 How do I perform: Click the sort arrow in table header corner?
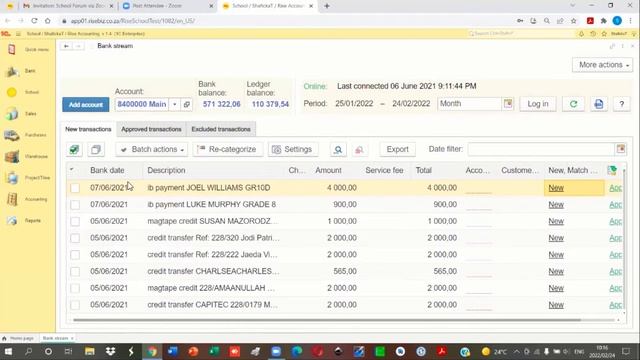pos(72,169)
